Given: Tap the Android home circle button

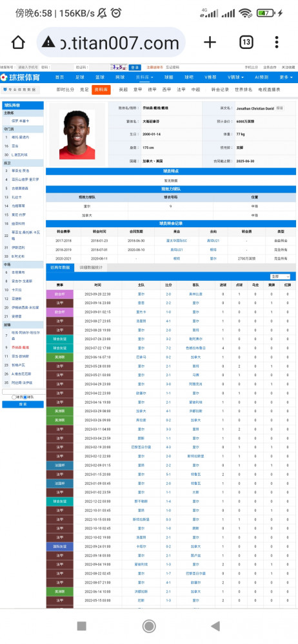Looking at the screenshot, I should click(x=149, y=626).
